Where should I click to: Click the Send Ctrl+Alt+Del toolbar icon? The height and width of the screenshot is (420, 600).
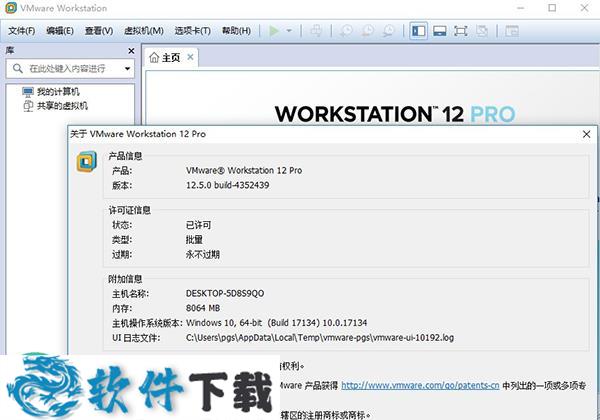tap(316, 31)
